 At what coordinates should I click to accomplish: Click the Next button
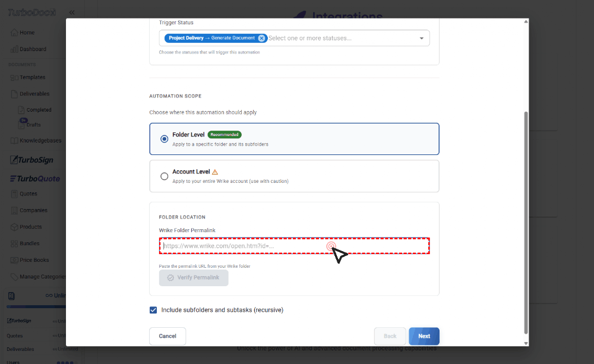(x=424, y=336)
